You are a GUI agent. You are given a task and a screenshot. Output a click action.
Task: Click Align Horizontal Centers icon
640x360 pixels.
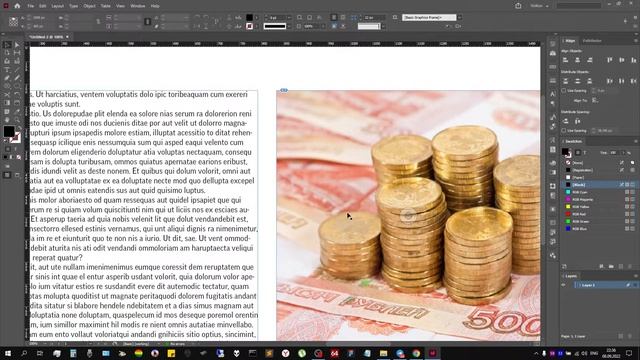pyautogui.click(x=577, y=60)
